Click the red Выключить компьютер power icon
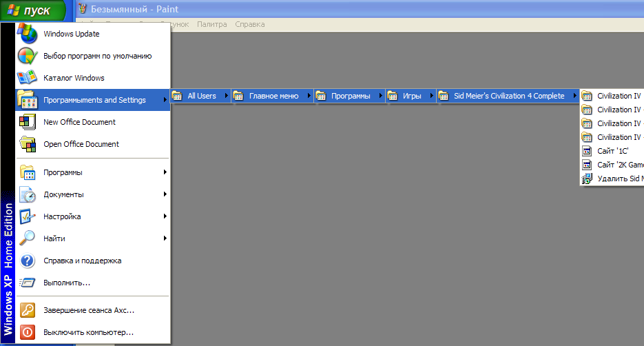Viewport: 644px width, 346px height. point(28,332)
